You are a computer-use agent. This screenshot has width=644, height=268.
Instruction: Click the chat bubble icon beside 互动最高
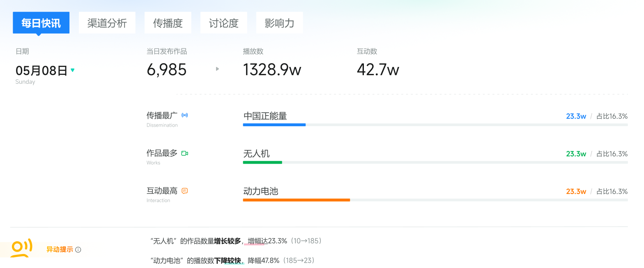(185, 191)
